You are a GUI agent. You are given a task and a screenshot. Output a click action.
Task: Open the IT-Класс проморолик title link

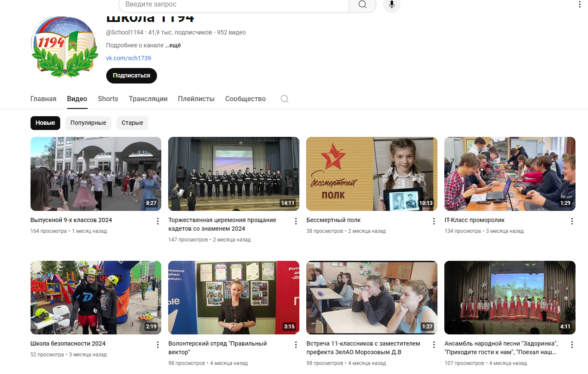click(474, 220)
